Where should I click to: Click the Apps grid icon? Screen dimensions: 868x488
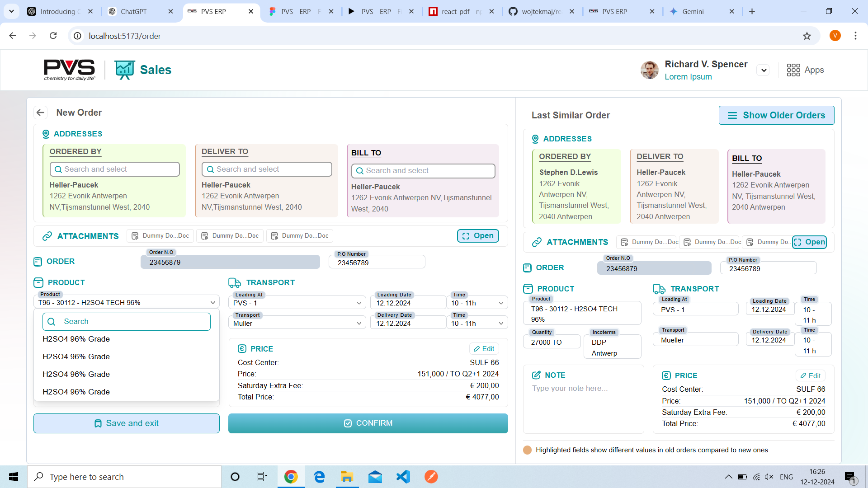(793, 70)
